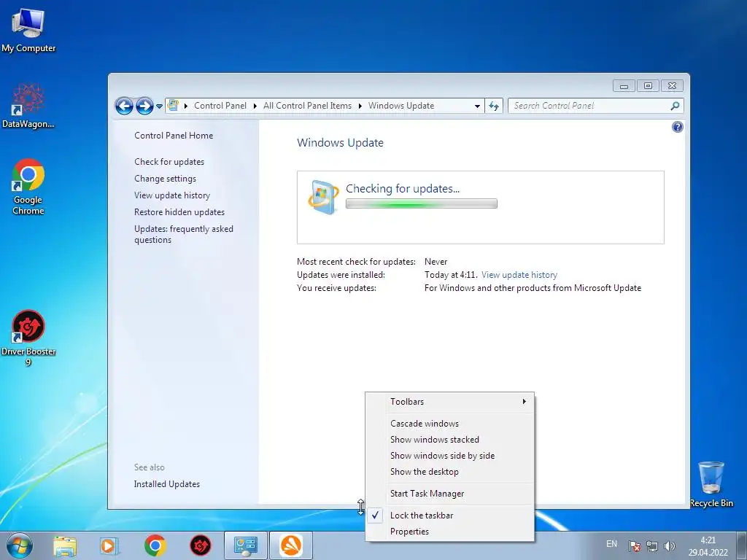Open the recent pages dropdown beside the Forward arrow

coord(159,106)
